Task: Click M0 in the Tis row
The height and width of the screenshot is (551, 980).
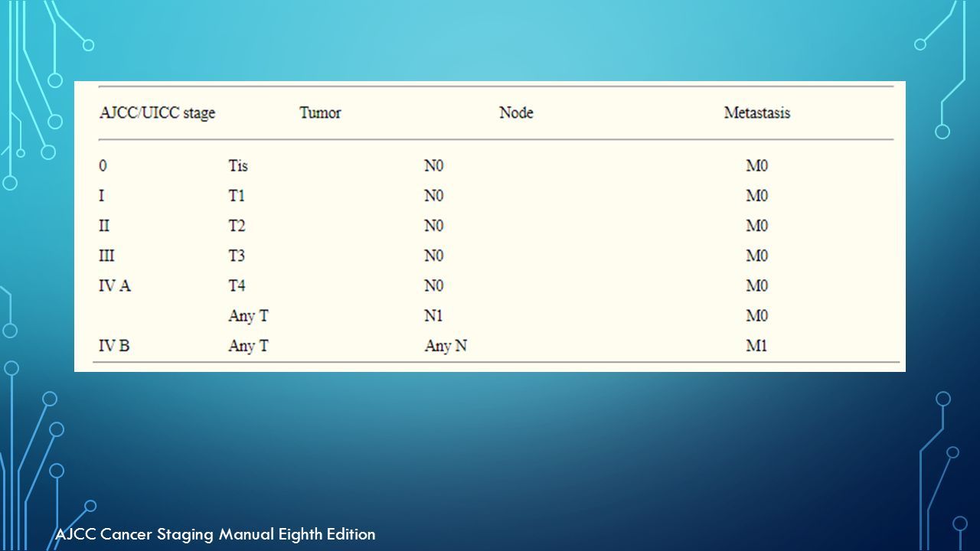Action: pyautogui.click(x=757, y=166)
